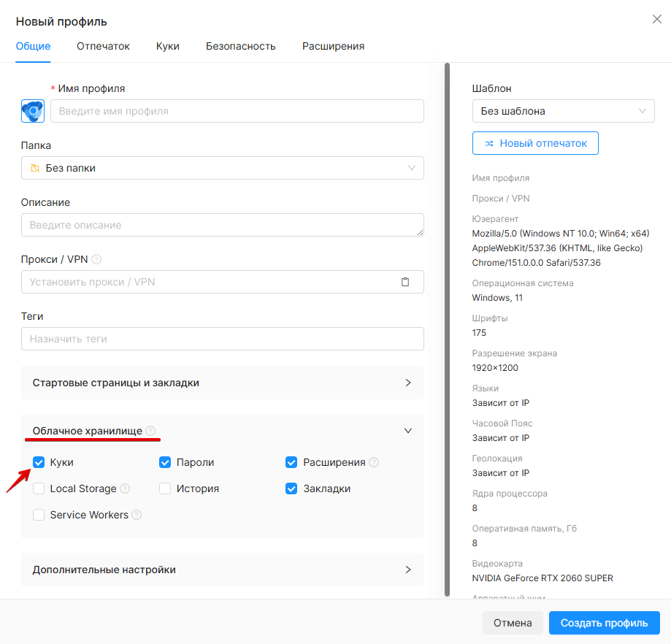The height and width of the screenshot is (644, 671).
Task: Click the help icon next to Service Workers
Action: coord(137,515)
